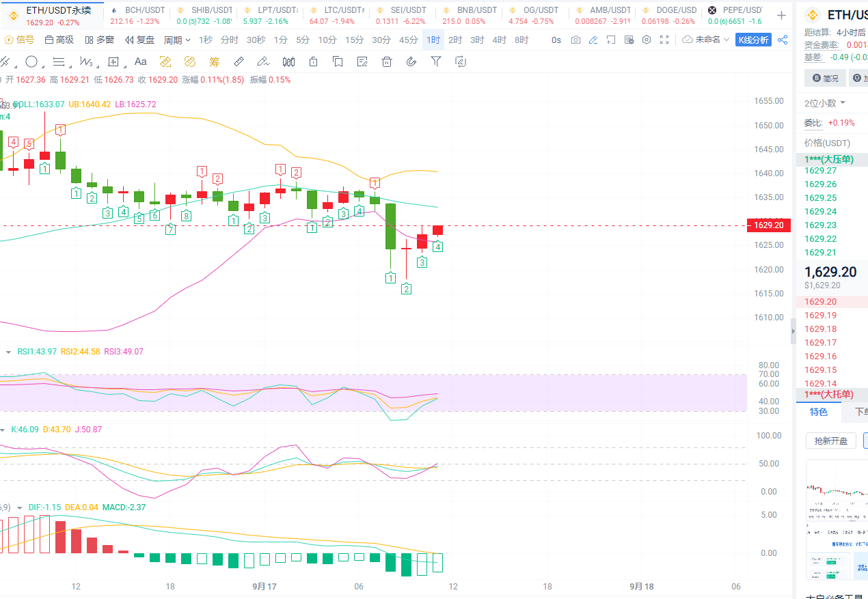Select 30秒 timeframe

coord(256,40)
